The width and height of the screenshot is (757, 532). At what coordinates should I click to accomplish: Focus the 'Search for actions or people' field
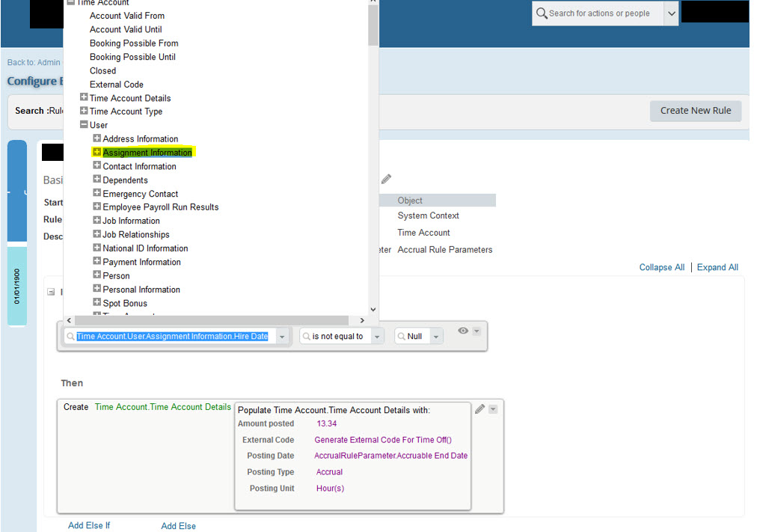(x=599, y=13)
